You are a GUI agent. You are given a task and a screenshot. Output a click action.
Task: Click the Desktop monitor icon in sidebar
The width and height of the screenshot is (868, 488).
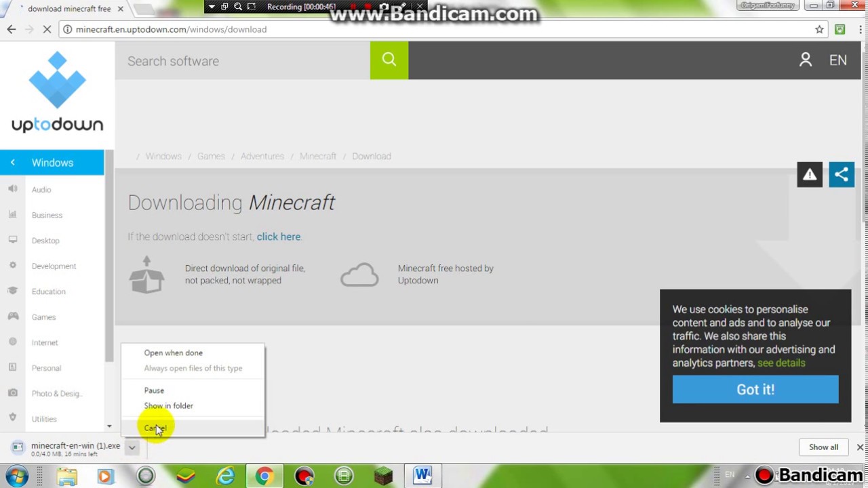[x=12, y=240]
